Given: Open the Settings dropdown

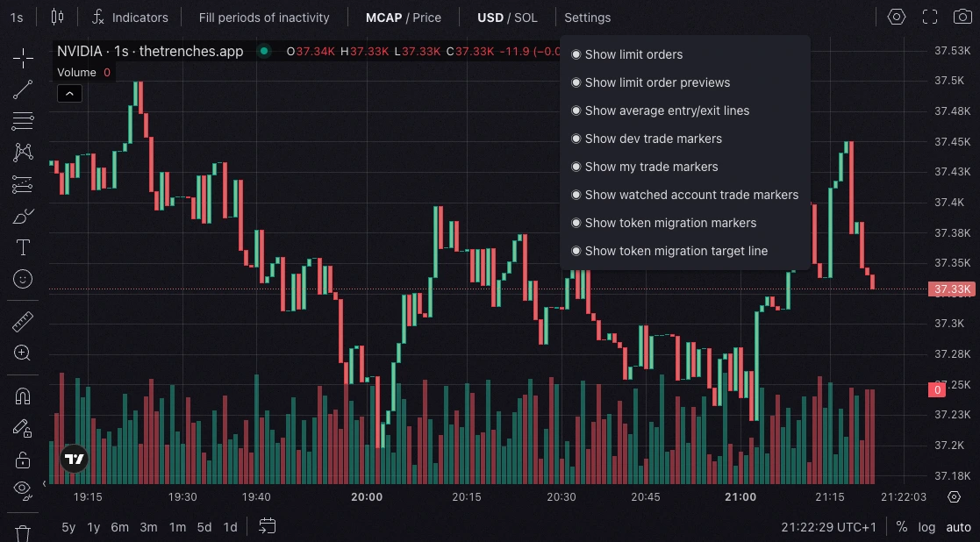Looking at the screenshot, I should pyautogui.click(x=587, y=17).
